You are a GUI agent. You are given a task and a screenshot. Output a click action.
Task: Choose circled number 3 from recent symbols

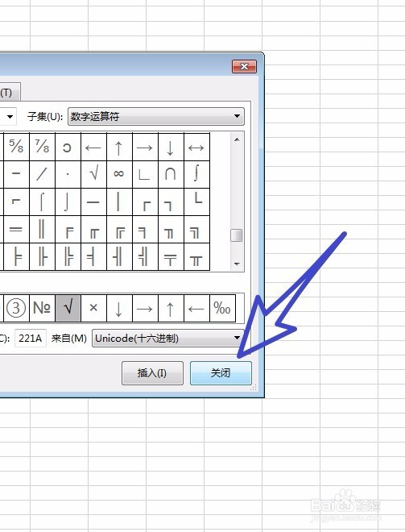click(17, 308)
